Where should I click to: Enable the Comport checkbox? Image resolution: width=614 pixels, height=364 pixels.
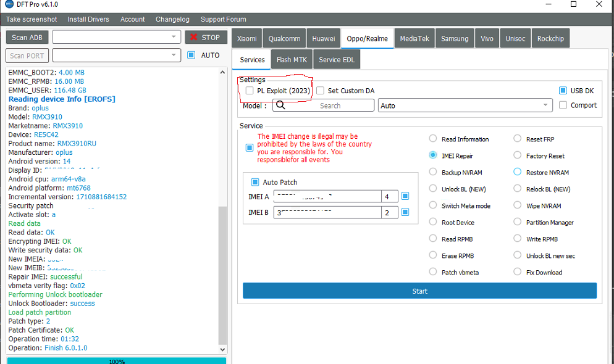563,105
